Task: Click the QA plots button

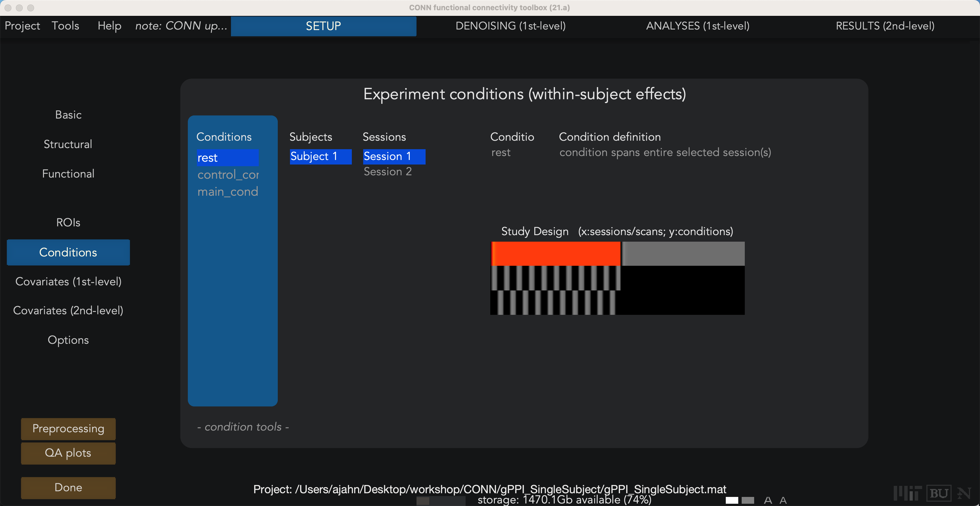Action: tap(68, 453)
